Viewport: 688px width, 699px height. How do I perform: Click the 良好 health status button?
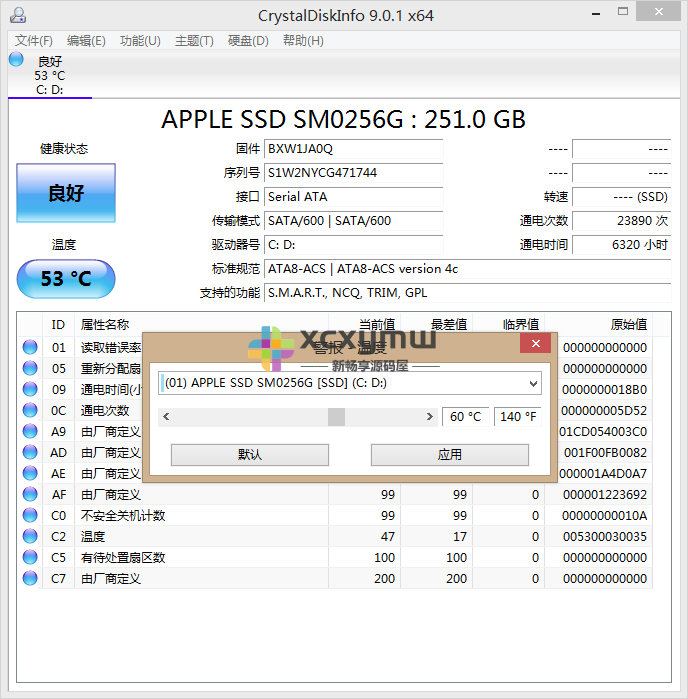[66, 193]
